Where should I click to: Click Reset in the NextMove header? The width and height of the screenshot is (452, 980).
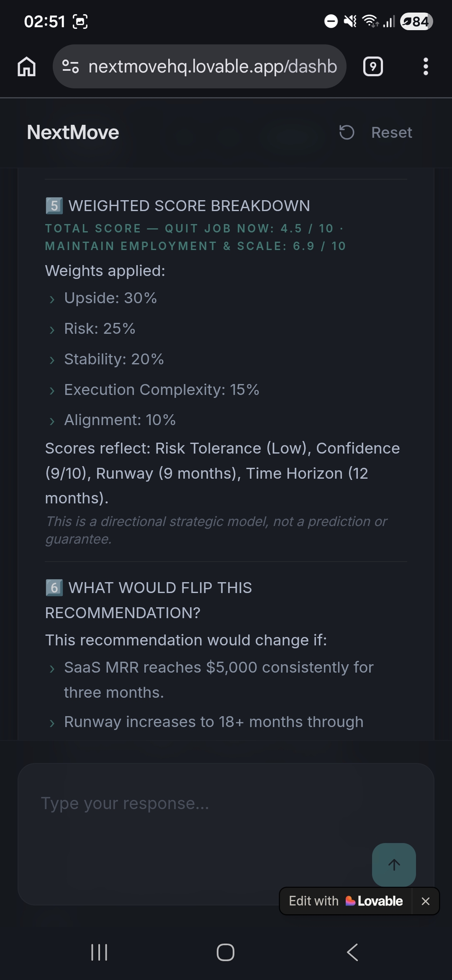point(392,132)
